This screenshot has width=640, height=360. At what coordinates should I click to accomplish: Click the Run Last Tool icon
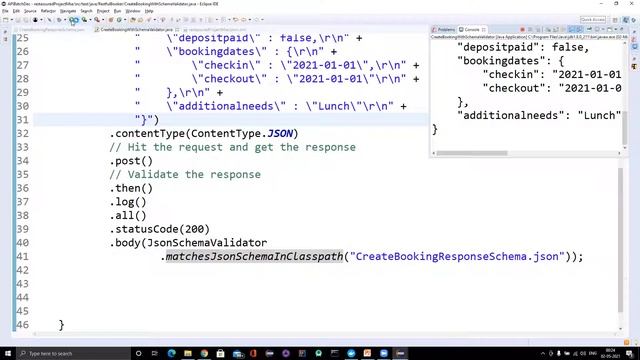84,20
